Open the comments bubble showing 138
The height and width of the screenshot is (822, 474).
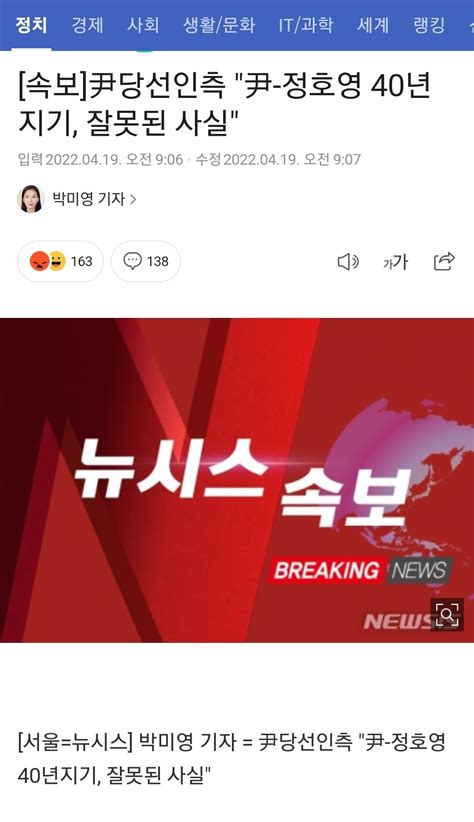coord(146,261)
